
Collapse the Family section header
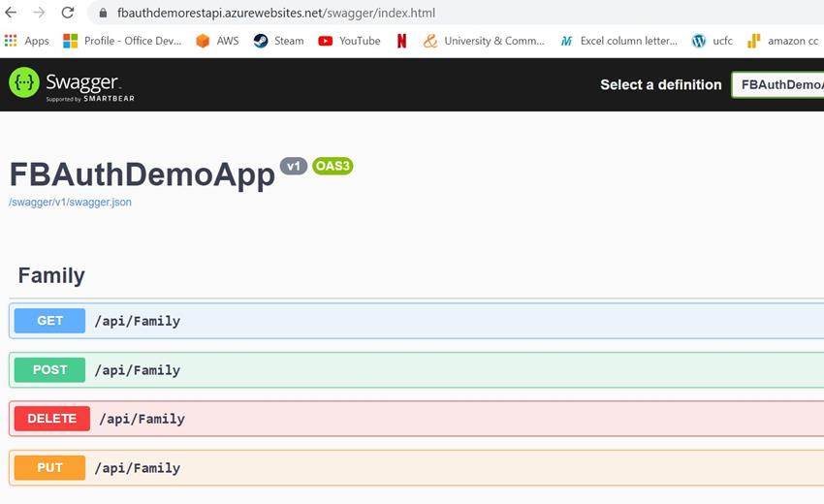click(x=51, y=275)
